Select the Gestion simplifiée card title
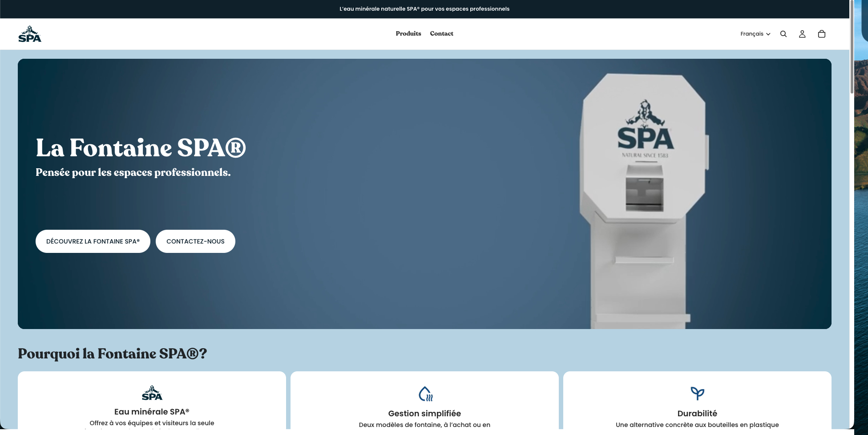The height and width of the screenshot is (435, 868). coord(424,414)
